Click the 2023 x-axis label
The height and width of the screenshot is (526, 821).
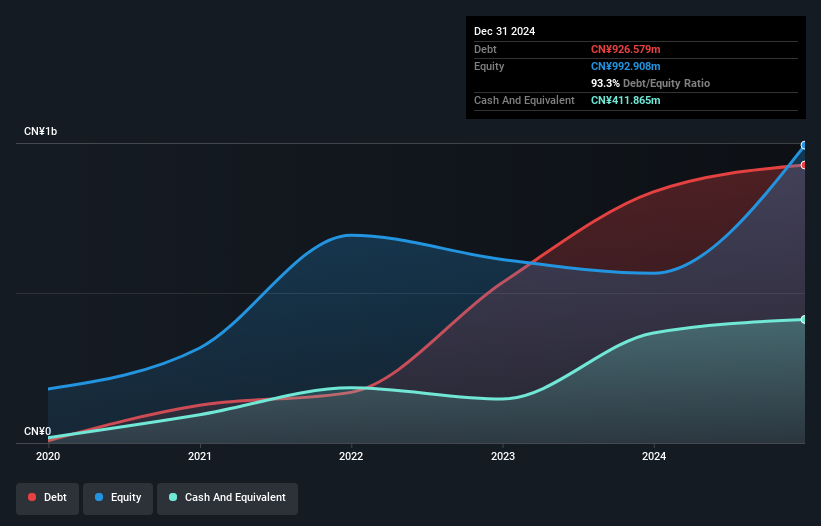tap(503, 456)
